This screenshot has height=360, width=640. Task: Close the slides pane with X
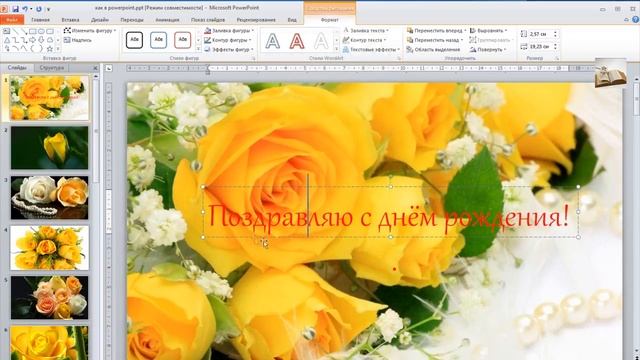[95, 68]
